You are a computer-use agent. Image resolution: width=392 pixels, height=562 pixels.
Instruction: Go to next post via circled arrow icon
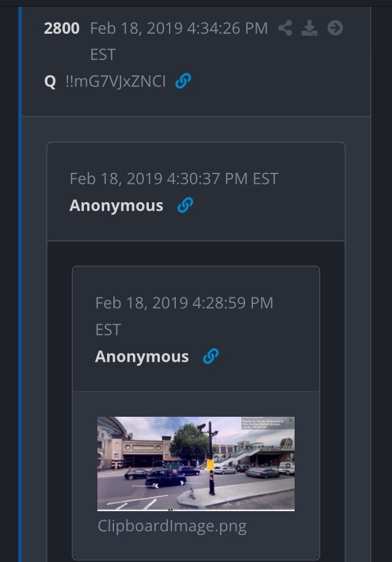(x=335, y=28)
